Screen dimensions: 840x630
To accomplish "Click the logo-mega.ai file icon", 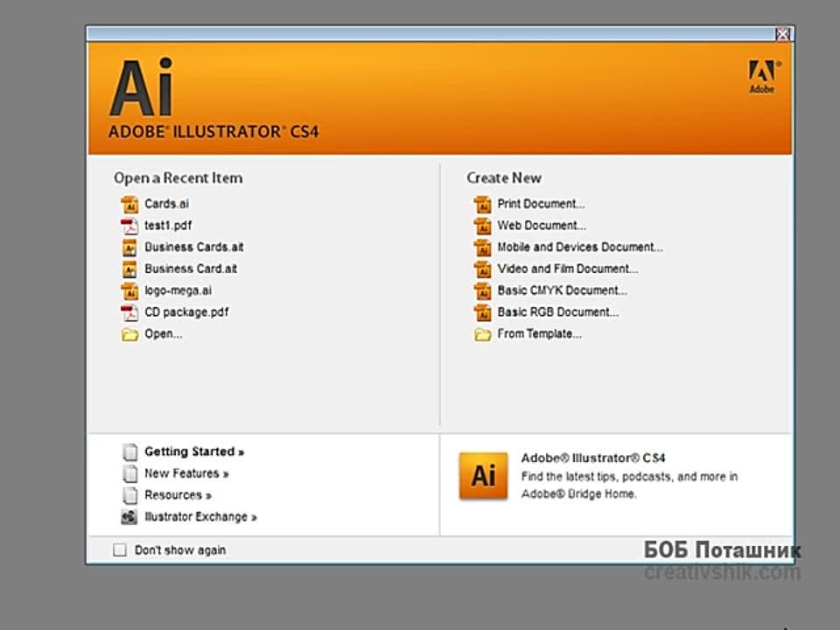I will point(130,290).
